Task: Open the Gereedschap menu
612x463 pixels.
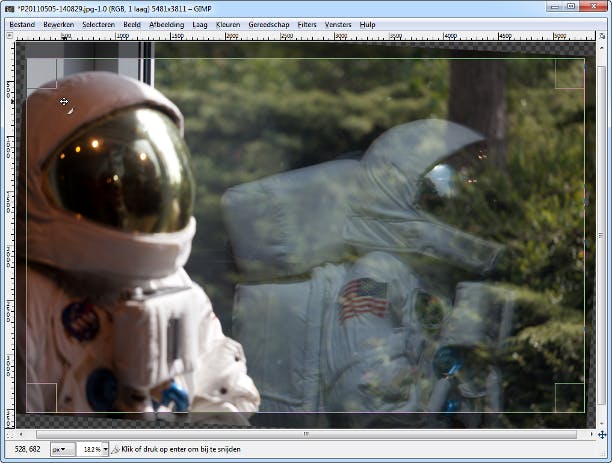Action: (x=269, y=25)
